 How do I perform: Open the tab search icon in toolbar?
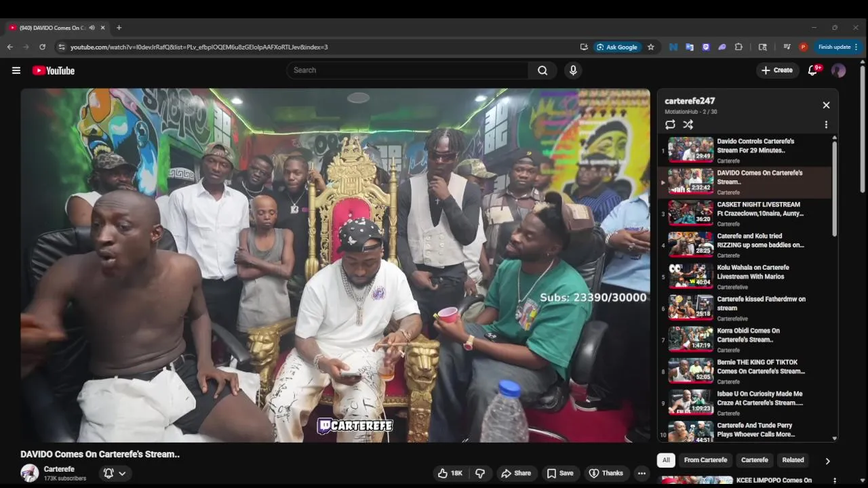point(763,47)
